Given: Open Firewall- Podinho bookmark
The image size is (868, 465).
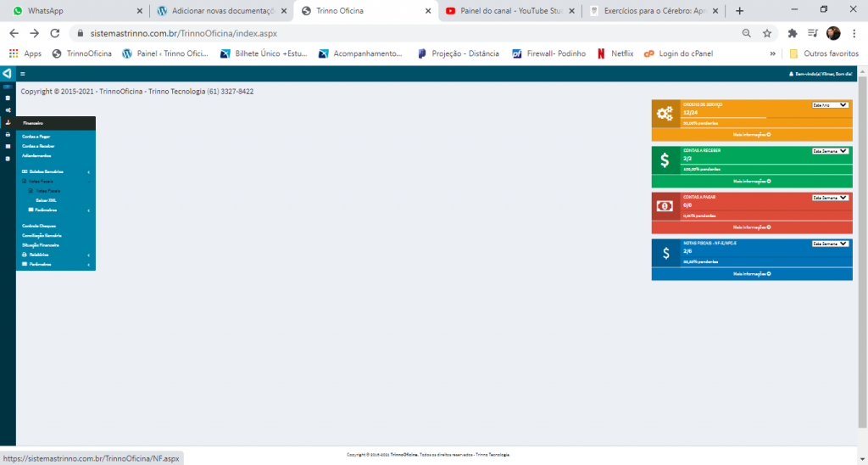Looking at the screenshot, I should coord(548,53).
